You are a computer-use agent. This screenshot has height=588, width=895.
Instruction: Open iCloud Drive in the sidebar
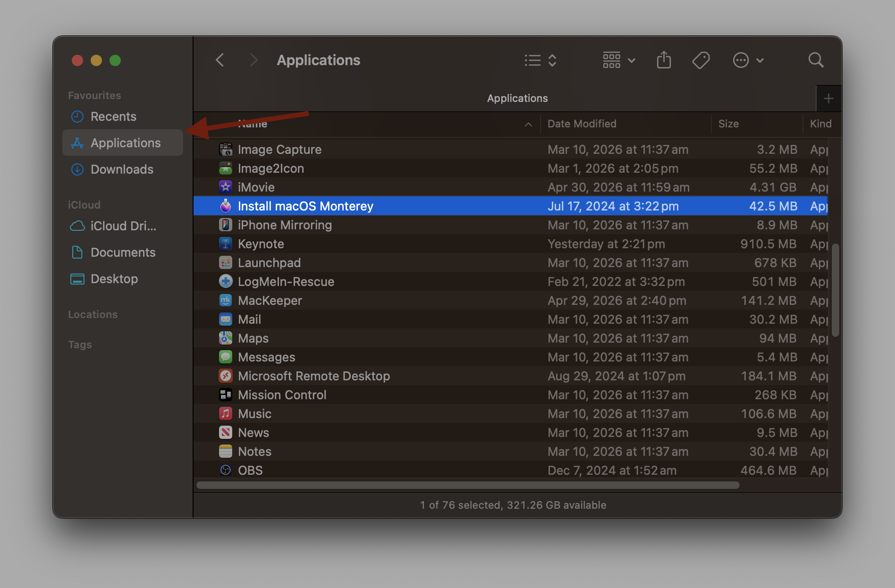tap(123, 226)
